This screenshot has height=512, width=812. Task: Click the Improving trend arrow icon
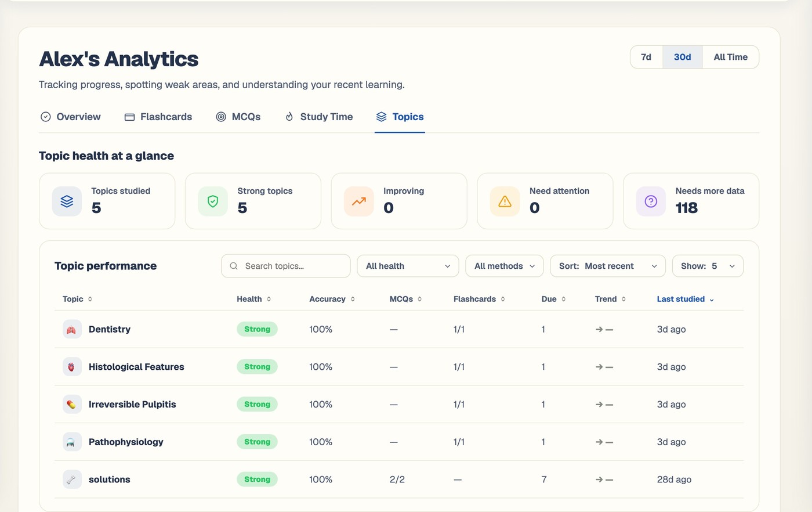coord(359,201)
